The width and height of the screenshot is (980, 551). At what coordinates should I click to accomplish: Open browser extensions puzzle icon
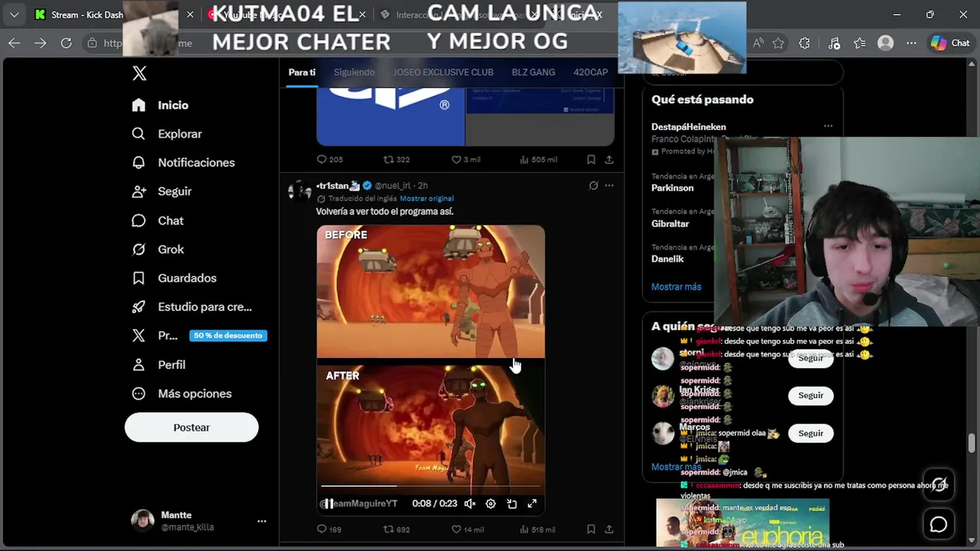pos(805,44)
